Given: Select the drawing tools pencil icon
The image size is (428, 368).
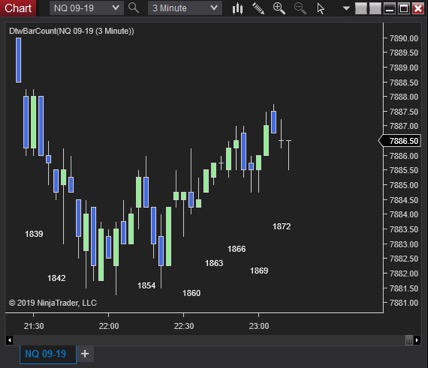Looking at the screenshot, I should [x=258, y=8].
